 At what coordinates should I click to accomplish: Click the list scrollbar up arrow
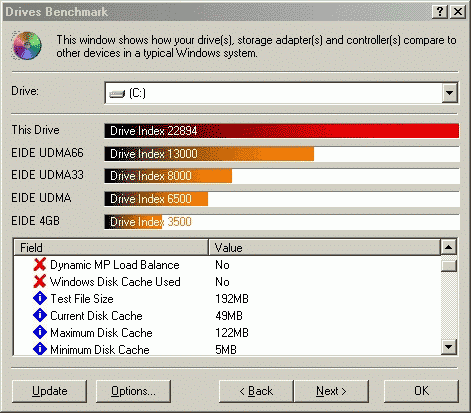pyautogui.click(x=449, y=247)
